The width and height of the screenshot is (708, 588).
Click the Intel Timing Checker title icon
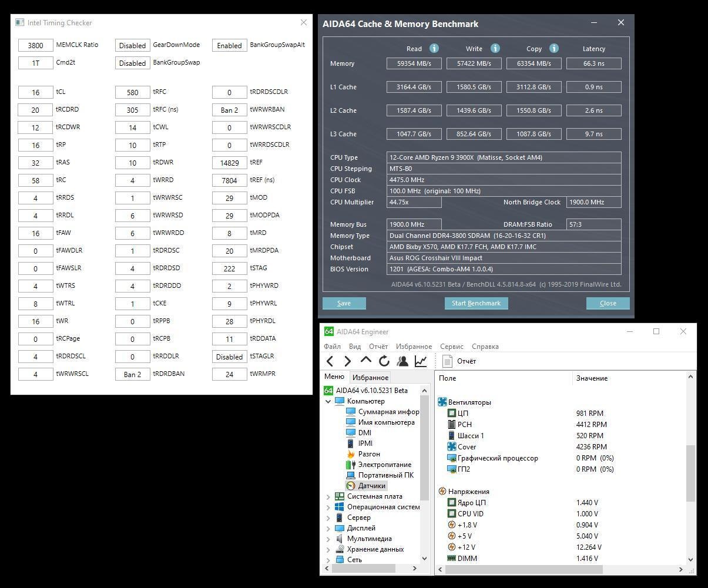pyautogui.click(x=20, y=22)
